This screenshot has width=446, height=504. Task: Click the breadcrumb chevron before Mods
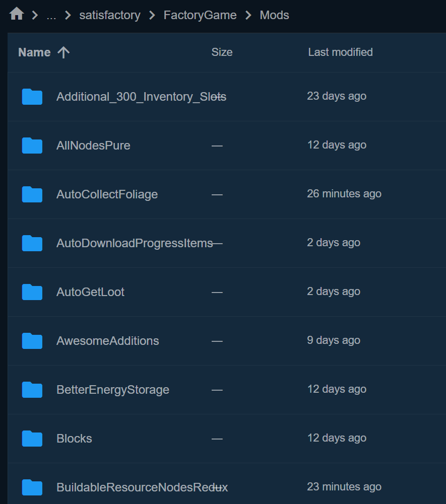click(x=248, y=15)
